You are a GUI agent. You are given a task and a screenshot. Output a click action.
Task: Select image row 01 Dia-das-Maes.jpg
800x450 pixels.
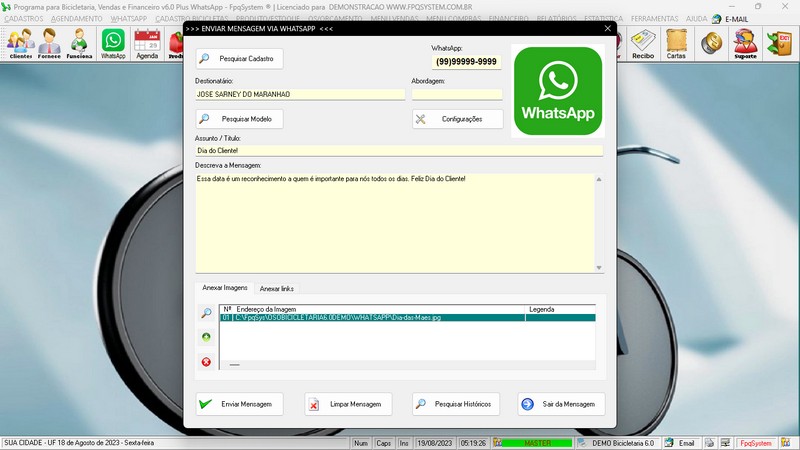click(408, 317)
